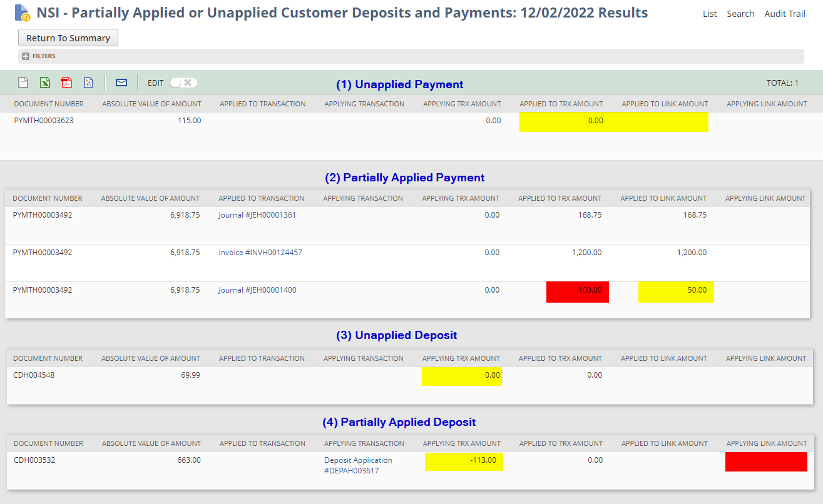
Task: Export results to PDF
Action: (66, 83)
